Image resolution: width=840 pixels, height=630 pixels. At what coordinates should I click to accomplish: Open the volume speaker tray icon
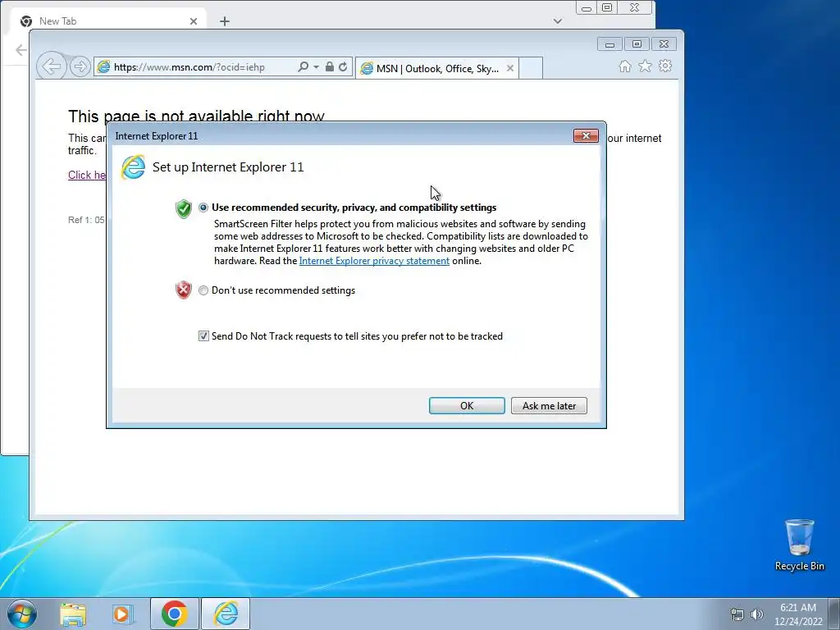(x=756, y=614)
